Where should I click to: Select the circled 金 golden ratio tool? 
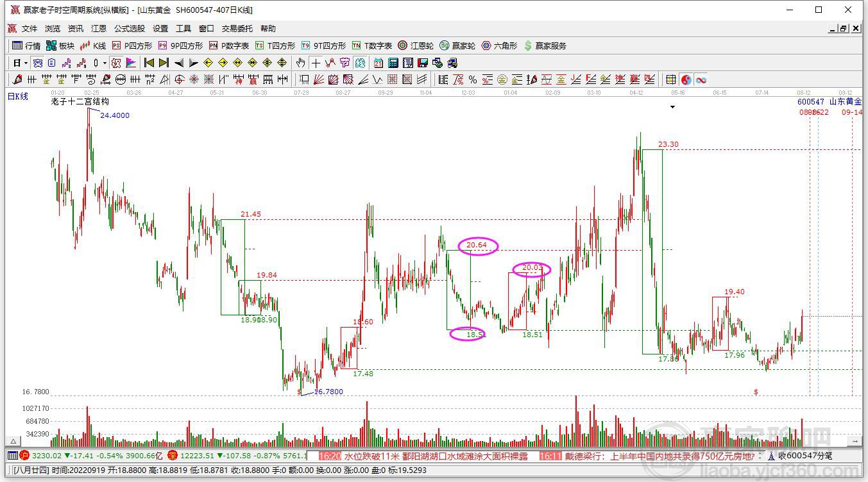pos(502,79)
